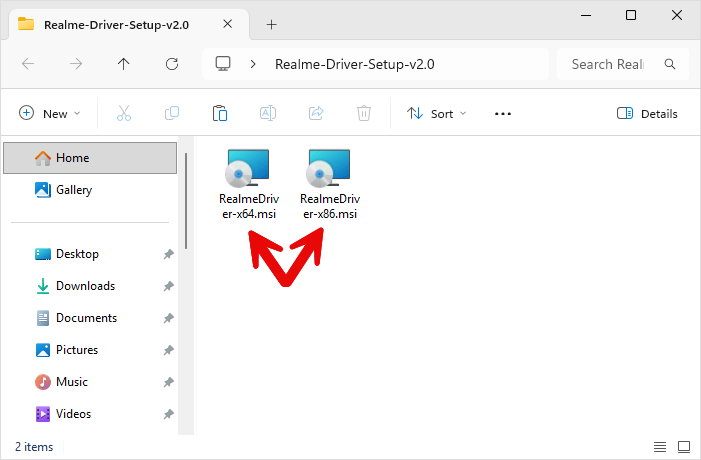Click the search magnifier icon

click(x=670, y=64)
